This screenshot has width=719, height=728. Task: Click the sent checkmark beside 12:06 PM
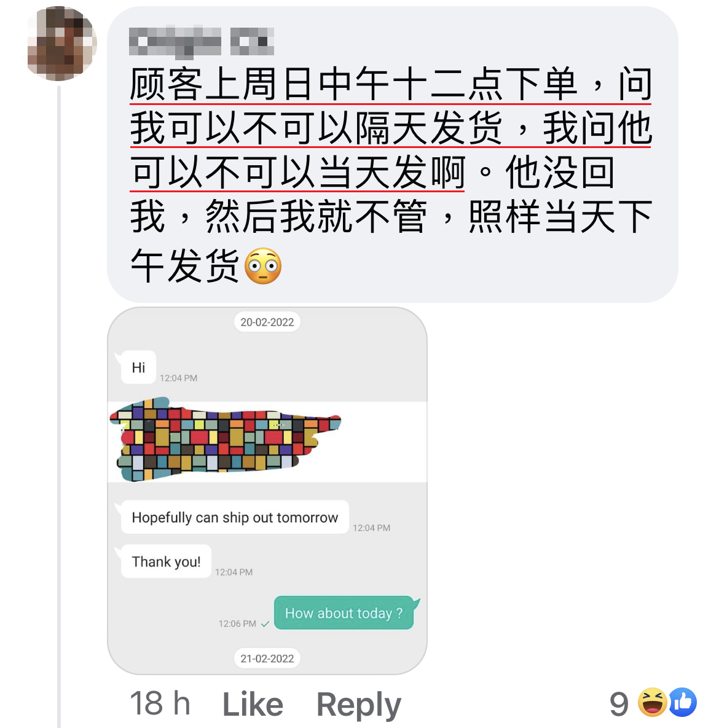click(265, 624)
